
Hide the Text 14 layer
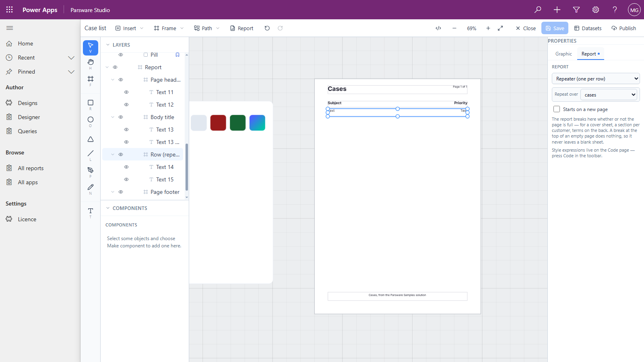[x=126, y=167]
